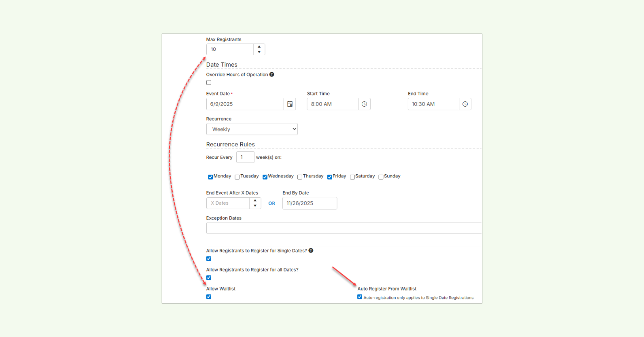Check the Thursday recurrence checkbox
The image size is (644, 337).
(x=299, y=176)
